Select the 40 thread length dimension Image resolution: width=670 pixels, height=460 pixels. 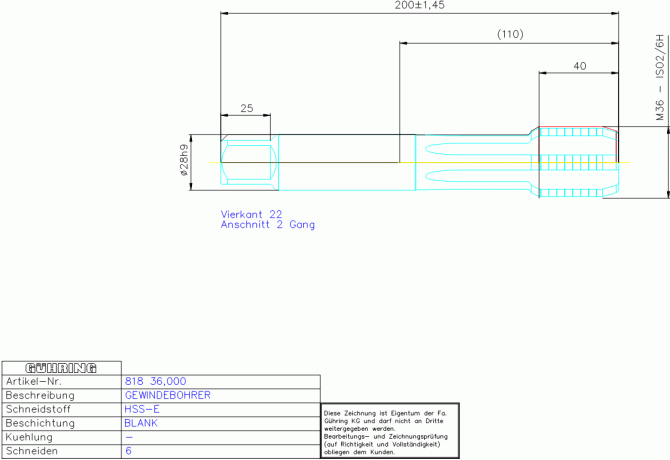pos(579,66)
